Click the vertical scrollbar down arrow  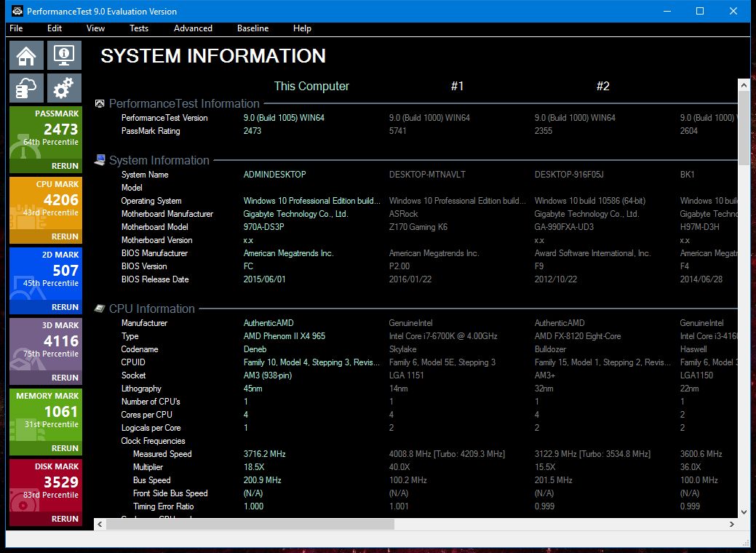point(744,512)
